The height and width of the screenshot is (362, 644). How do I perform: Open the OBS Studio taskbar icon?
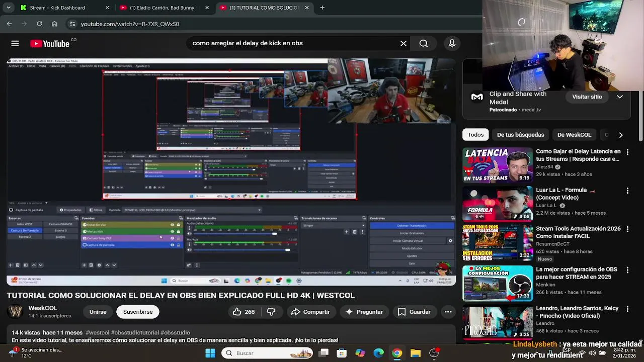pyautogui.click(x=434, y=353)
